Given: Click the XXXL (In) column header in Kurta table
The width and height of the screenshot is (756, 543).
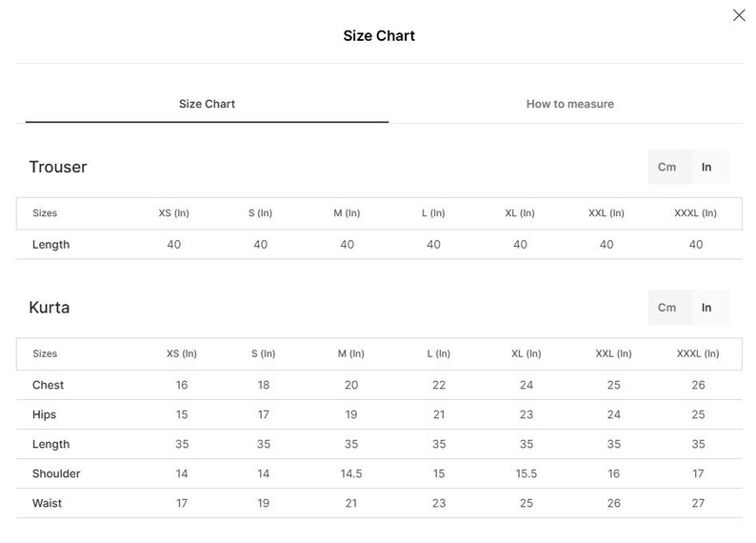Looking at the screenshot, I should pos(698,353).
